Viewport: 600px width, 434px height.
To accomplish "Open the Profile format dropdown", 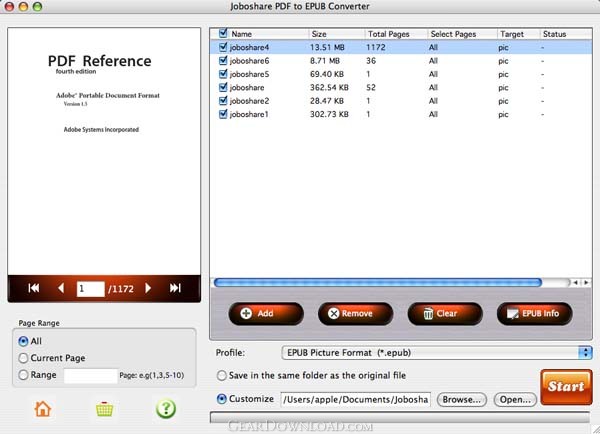I will click(437, 352).
